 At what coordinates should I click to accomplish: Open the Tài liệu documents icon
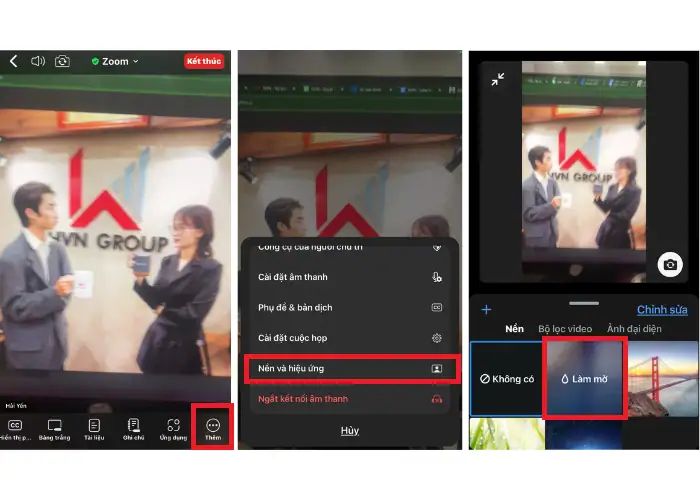[94, 427]
